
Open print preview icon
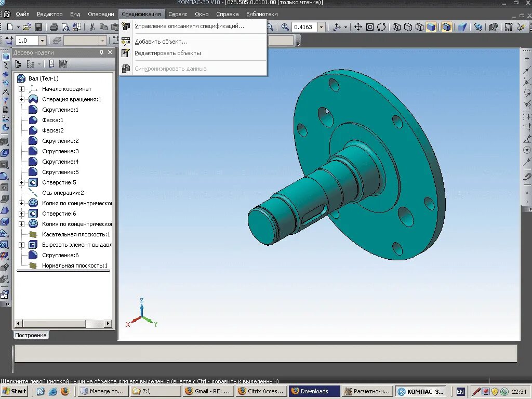click(65, 27)
